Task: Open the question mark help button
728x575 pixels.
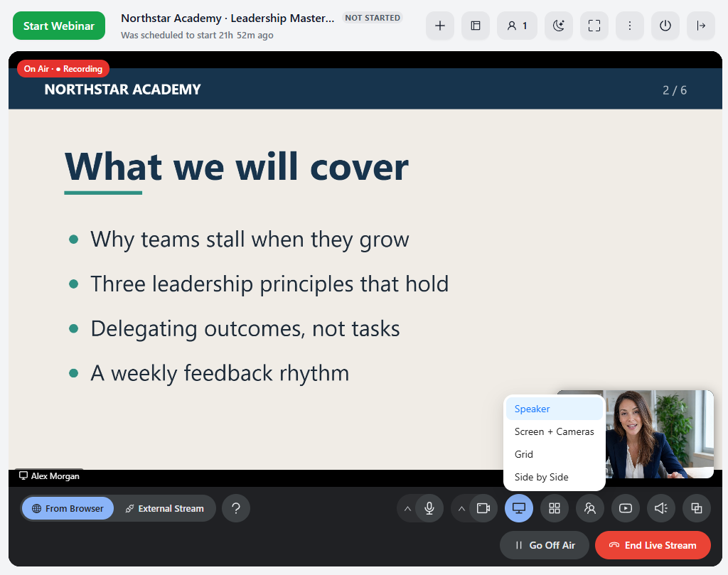Action: [x=236, y=509]
